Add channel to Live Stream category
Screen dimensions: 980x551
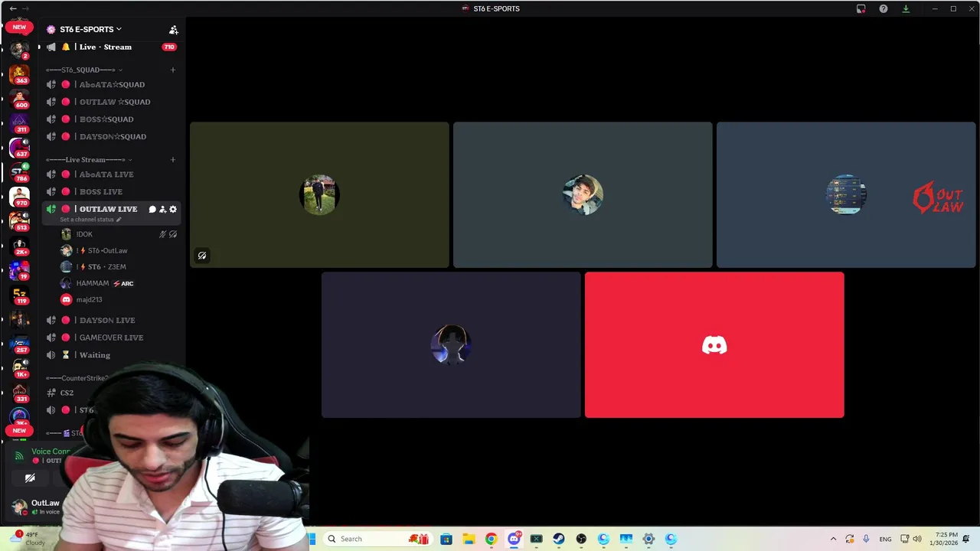172,160
